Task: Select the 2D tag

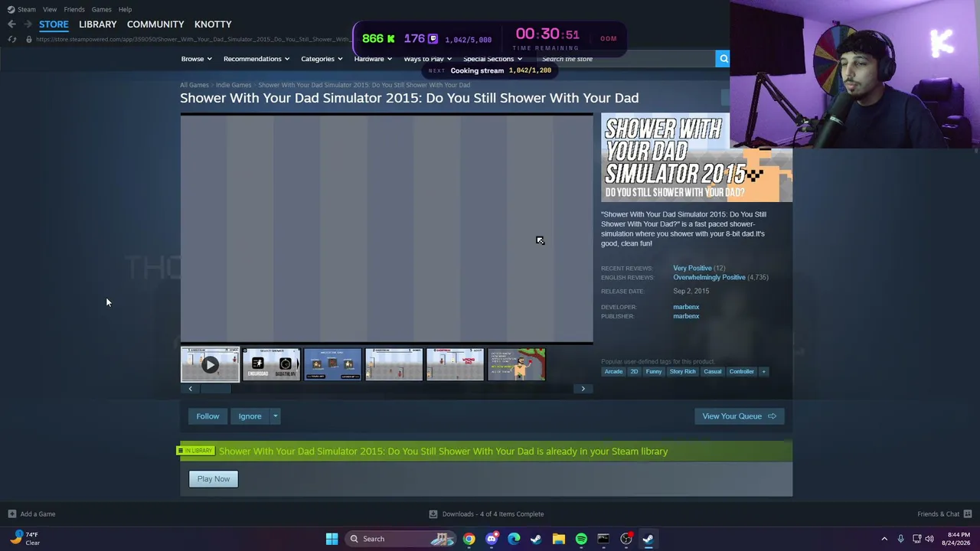Action: pyautogui.click(x=634, y=372)
